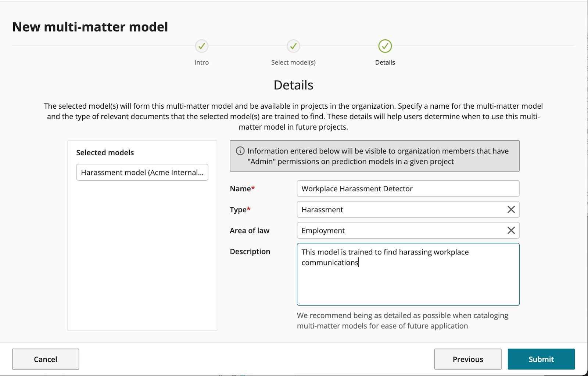Screen dimensions: 588x376
Task: Submit the multi-matter model
Action: pyautogui.click(x=541, y=359)
